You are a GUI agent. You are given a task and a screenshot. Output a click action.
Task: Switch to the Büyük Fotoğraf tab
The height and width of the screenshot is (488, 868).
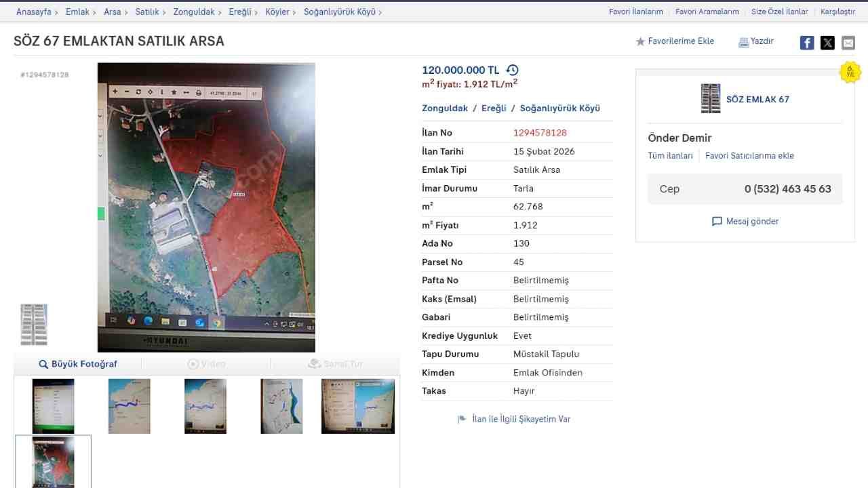point(78,364)
